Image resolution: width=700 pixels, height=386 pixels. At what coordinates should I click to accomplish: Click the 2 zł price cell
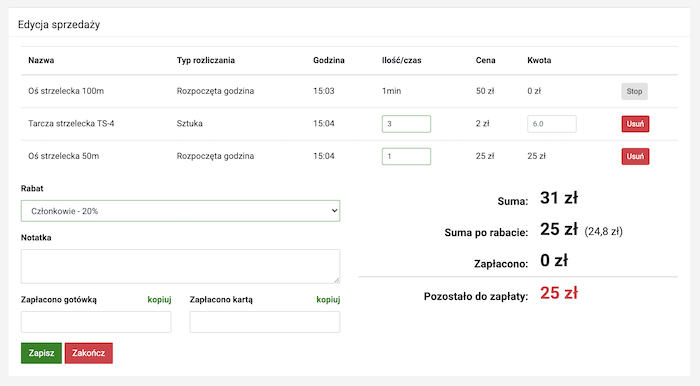tap(483, 124)
